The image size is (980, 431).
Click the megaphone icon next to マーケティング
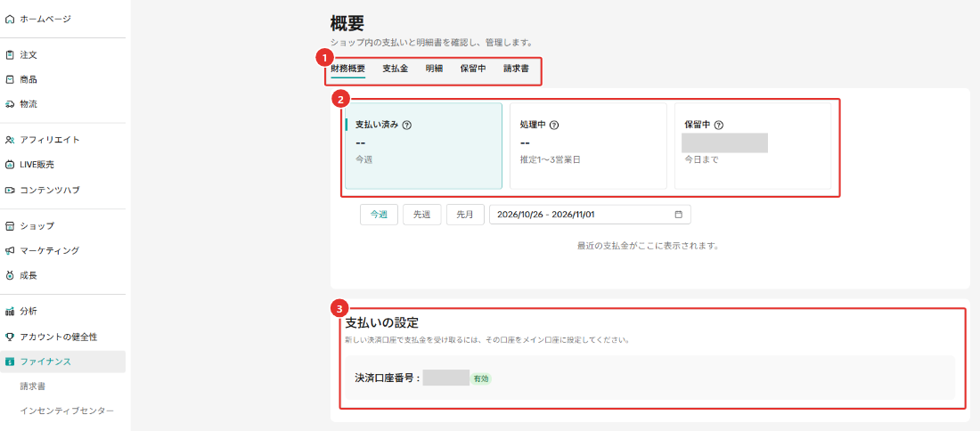[x=10, y=250]
